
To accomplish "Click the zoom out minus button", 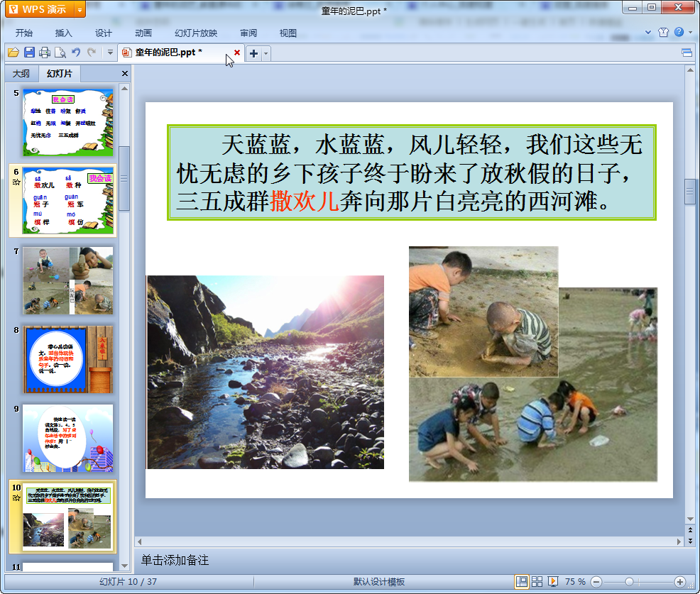I will pyautogui.click(x=596, y=582).
